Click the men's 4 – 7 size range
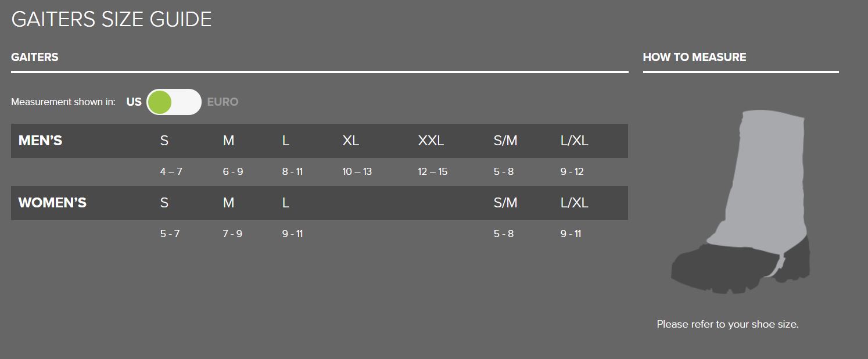Viewport: 868px width, 359px height. click(171, 172)
